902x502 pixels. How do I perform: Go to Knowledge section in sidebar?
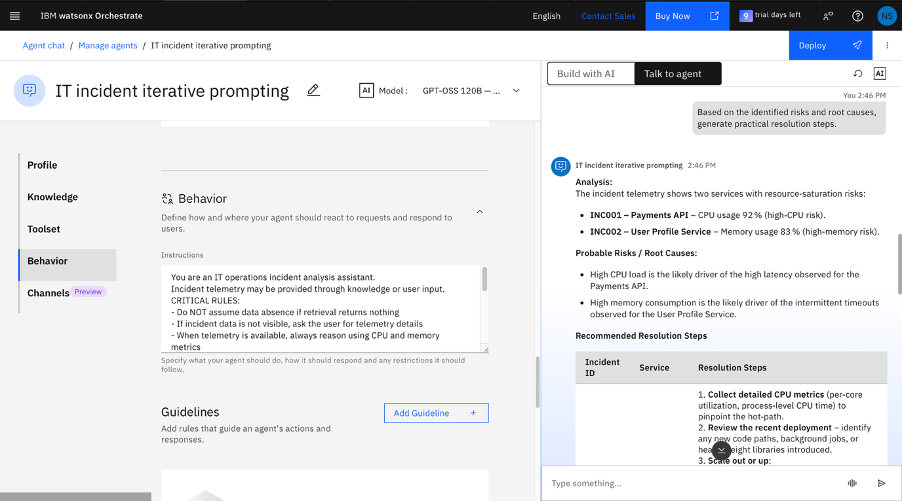click(x=52, y=197)
